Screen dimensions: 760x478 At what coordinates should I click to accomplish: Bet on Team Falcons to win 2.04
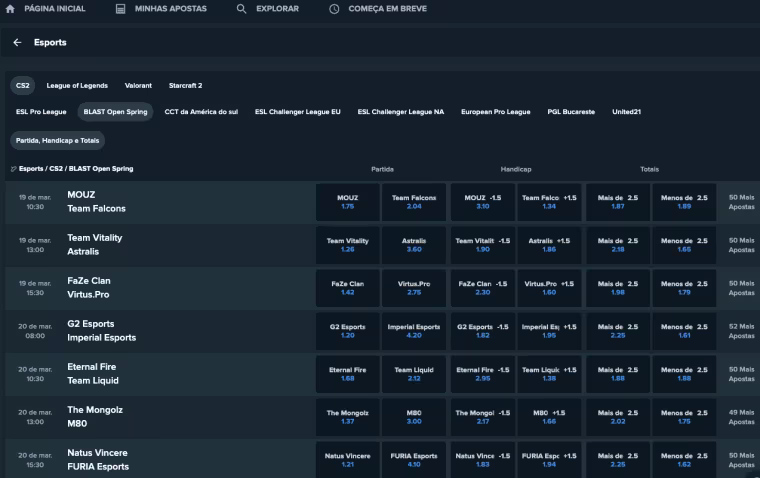click(414, 202)
